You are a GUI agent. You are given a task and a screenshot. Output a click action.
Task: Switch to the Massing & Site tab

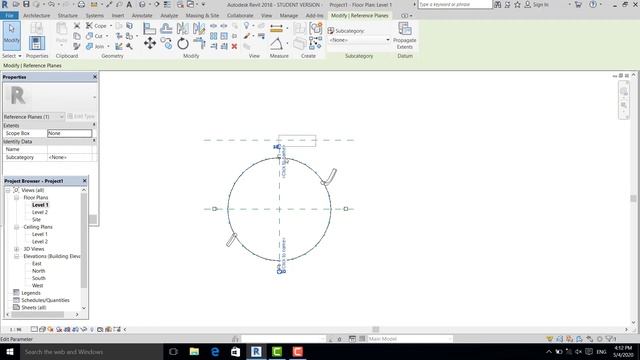coord(202,16)
